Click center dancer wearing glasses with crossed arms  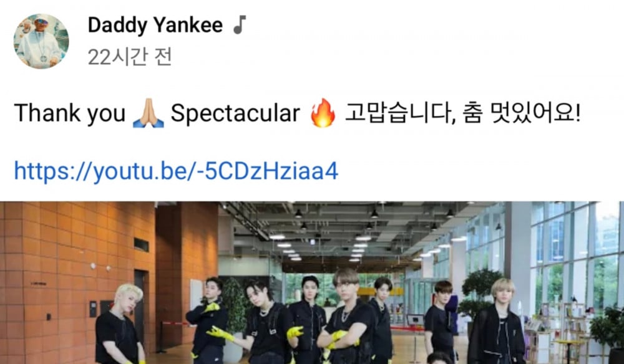[x=348, y=317]
